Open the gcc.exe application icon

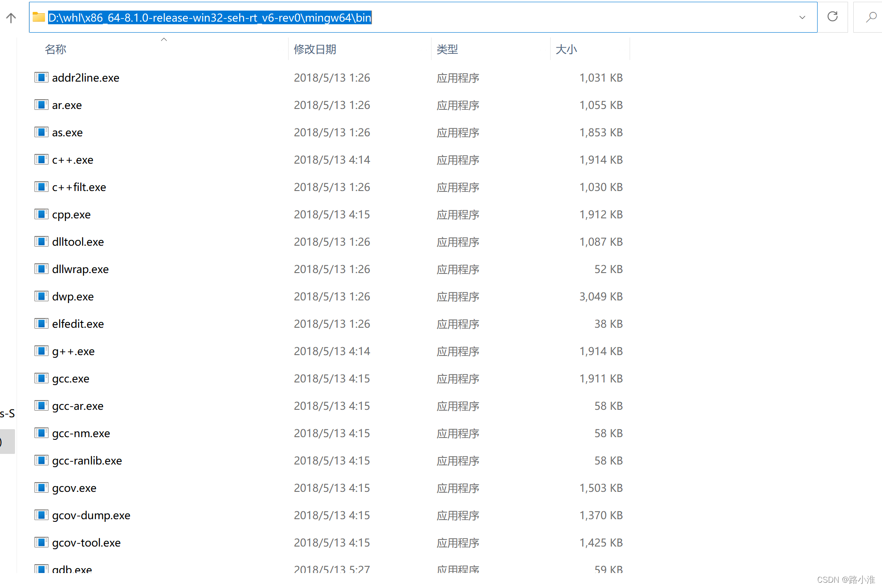(41, 378)
